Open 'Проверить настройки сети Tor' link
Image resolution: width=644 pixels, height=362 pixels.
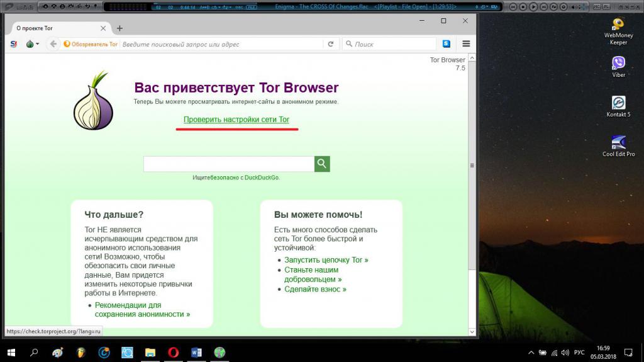click(x=236, y=119)
